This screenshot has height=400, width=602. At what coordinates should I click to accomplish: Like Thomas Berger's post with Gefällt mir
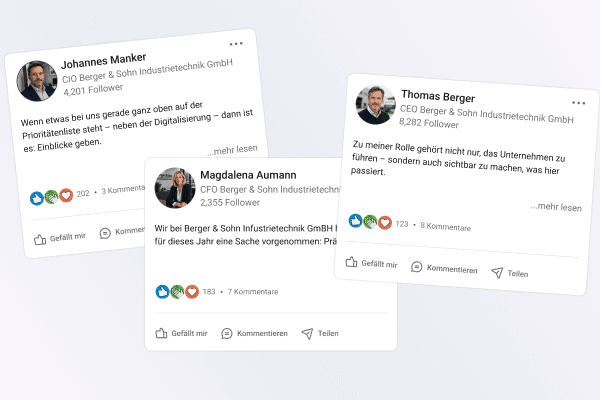coord(371,263)
